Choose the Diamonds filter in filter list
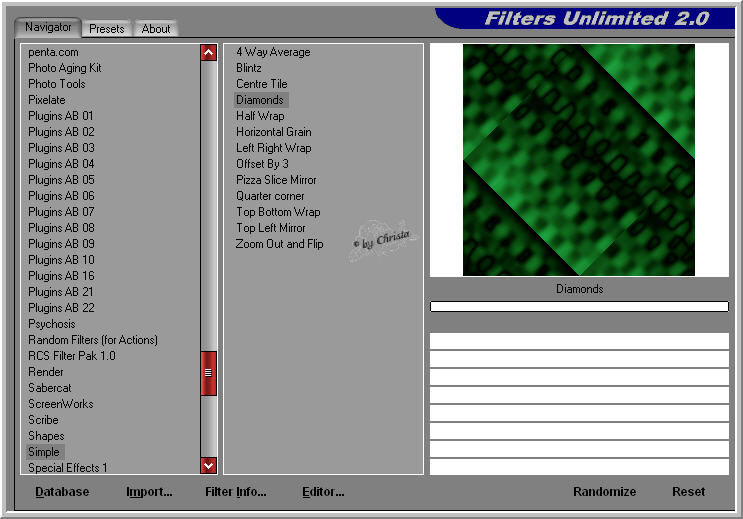743x519 pixels. 260,100
